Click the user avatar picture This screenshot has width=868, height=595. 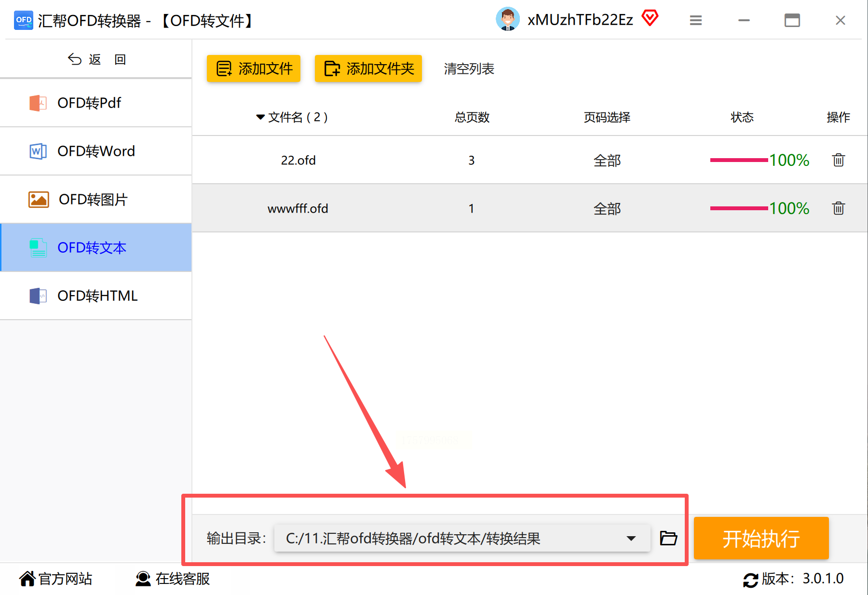coord(507,19)
